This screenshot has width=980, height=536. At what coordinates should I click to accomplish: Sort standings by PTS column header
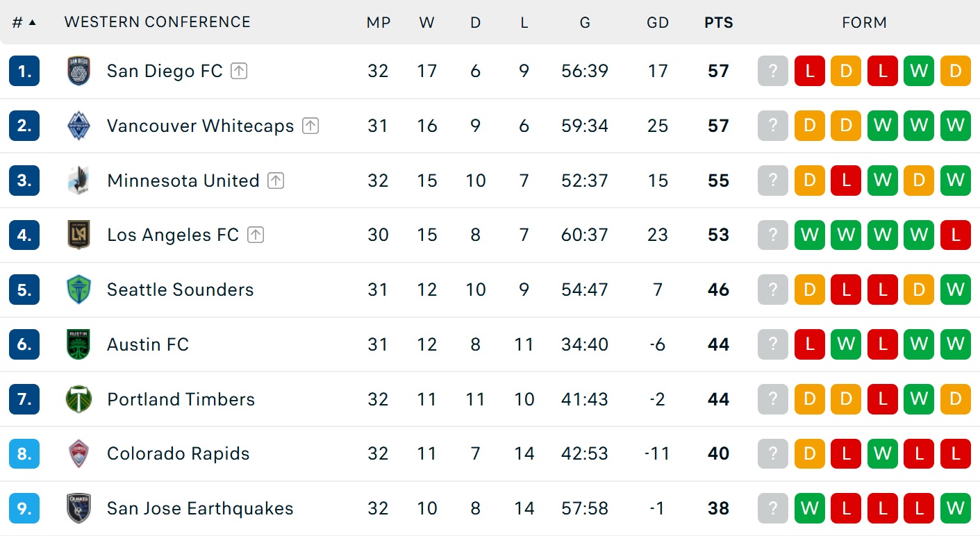click(718, 22)
